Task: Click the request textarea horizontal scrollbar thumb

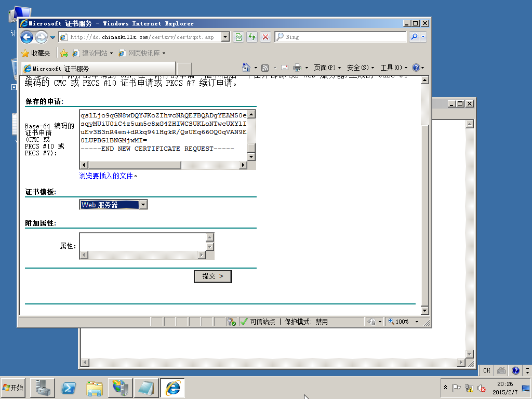Action: (x=135, y=165)
